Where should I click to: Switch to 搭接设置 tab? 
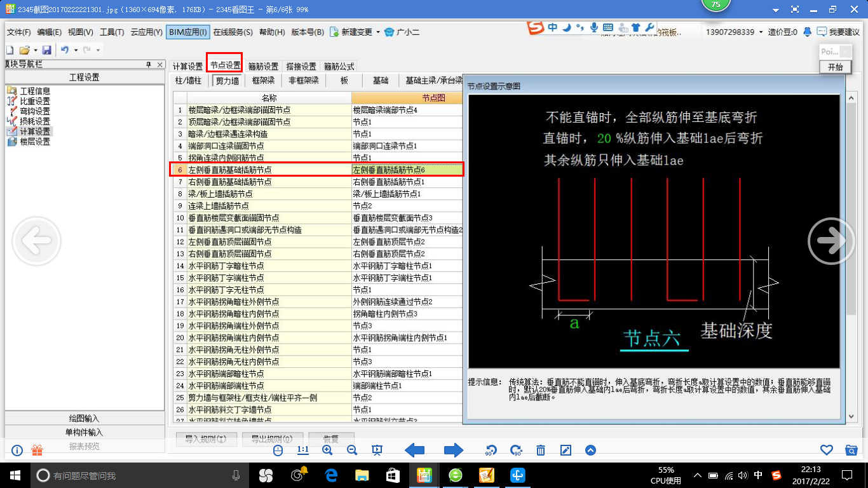coord(301,66)
